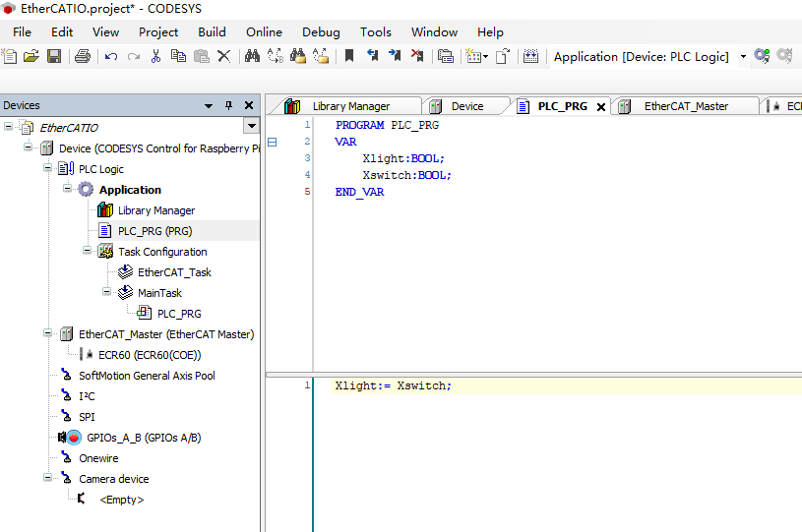Click the Redo toolbar icon

coord(134,56)
